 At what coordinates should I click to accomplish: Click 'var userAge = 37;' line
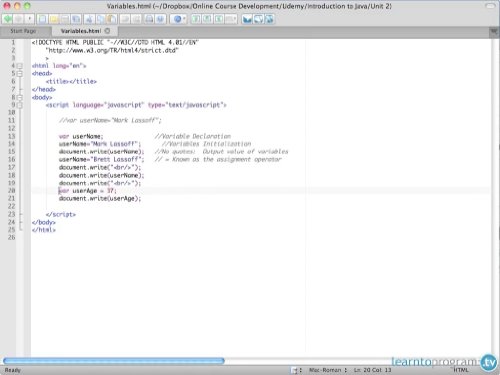[x=88, y=191]
